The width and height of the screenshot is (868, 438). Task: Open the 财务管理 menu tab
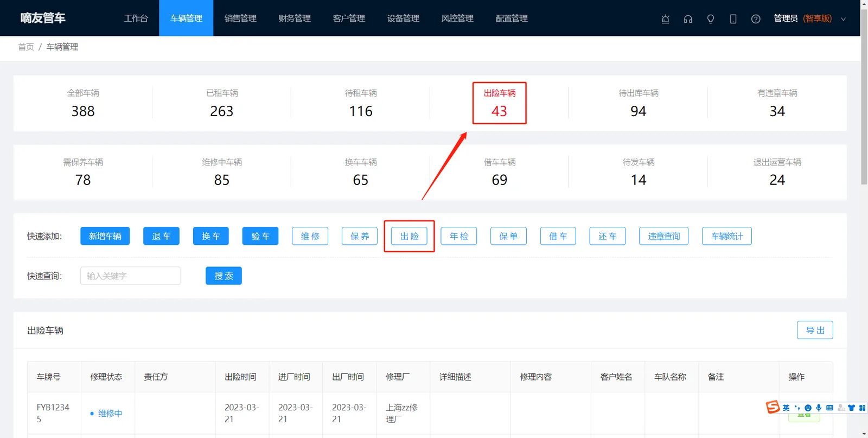pyautogui.click(x=295, y=18)
